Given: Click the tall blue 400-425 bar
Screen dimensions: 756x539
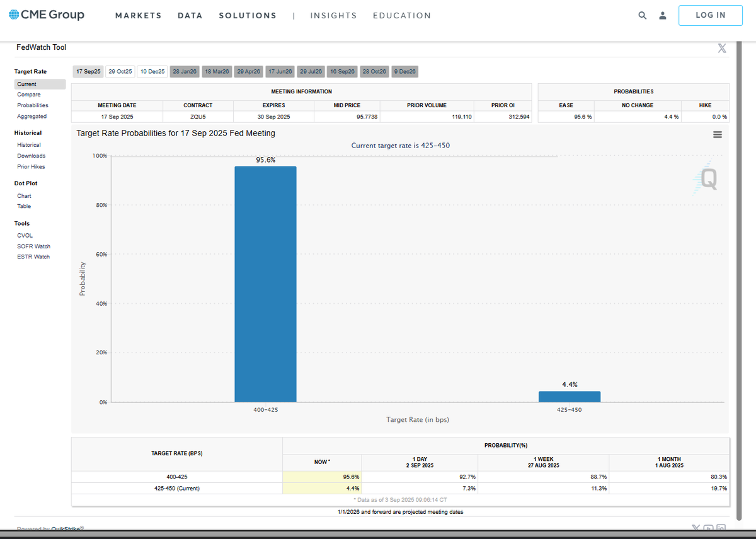Looking at the screenshot, I should [265, 284].
